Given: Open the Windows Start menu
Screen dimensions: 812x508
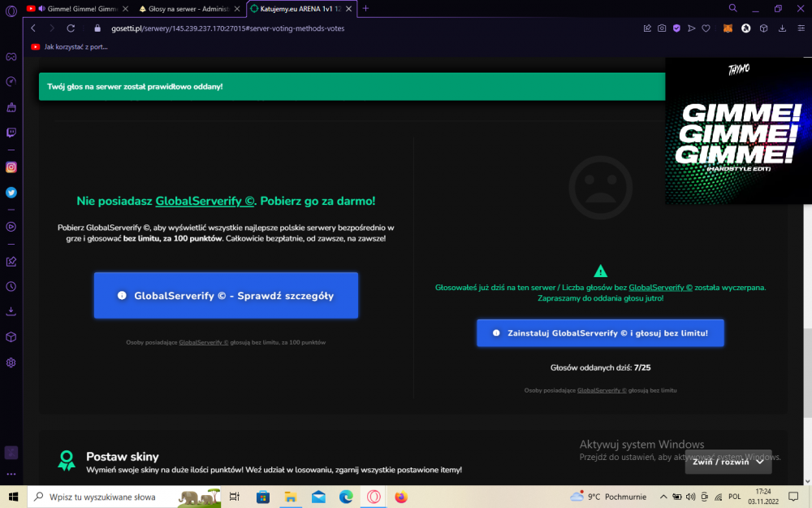Looking at the screenshot, I should coord(13,497).
